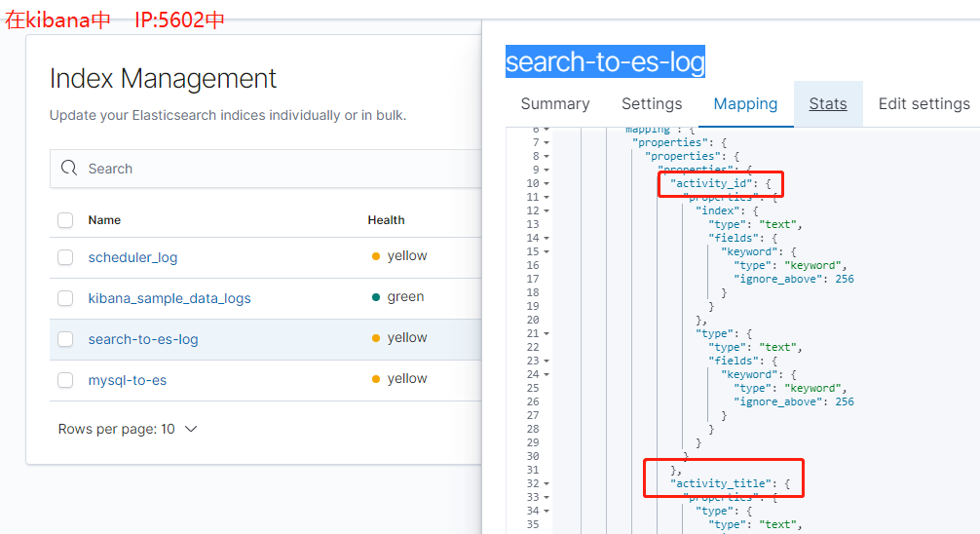Check the scheduler_log row checkbox
The width and height of the screenshot is (980, 534).
[65, 257]
